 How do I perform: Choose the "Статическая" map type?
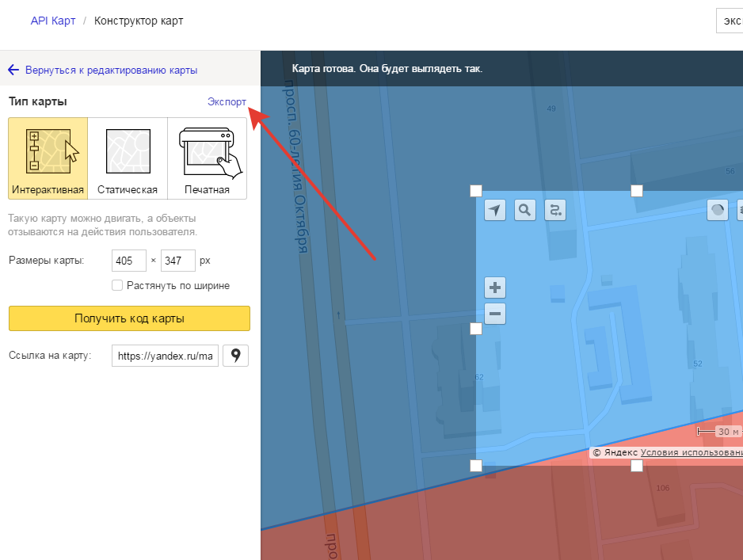(128, 158)
